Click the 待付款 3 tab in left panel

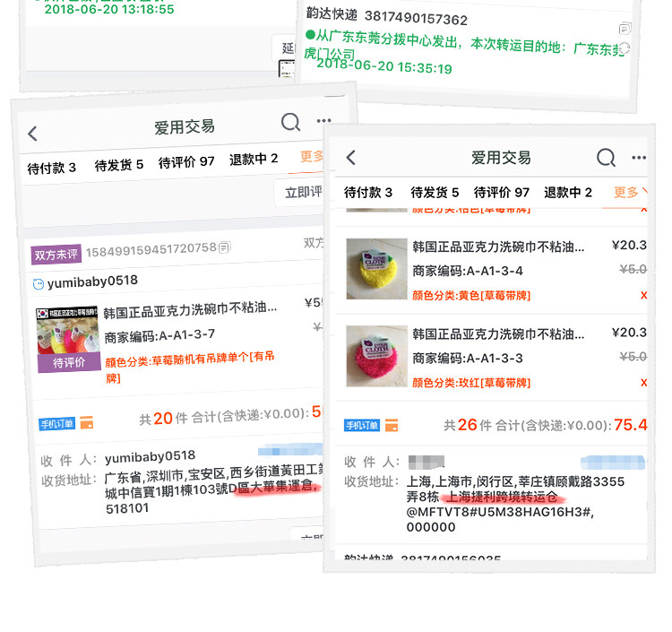tap(51, 168)
